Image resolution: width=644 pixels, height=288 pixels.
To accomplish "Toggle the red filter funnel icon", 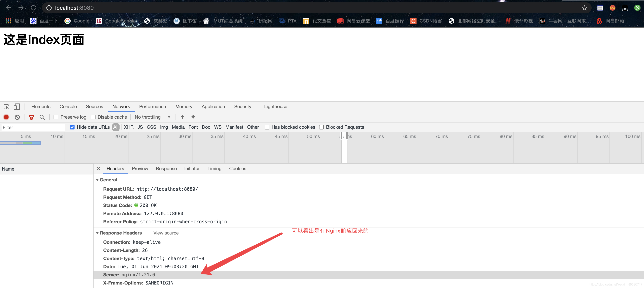I will click(31, 117).
